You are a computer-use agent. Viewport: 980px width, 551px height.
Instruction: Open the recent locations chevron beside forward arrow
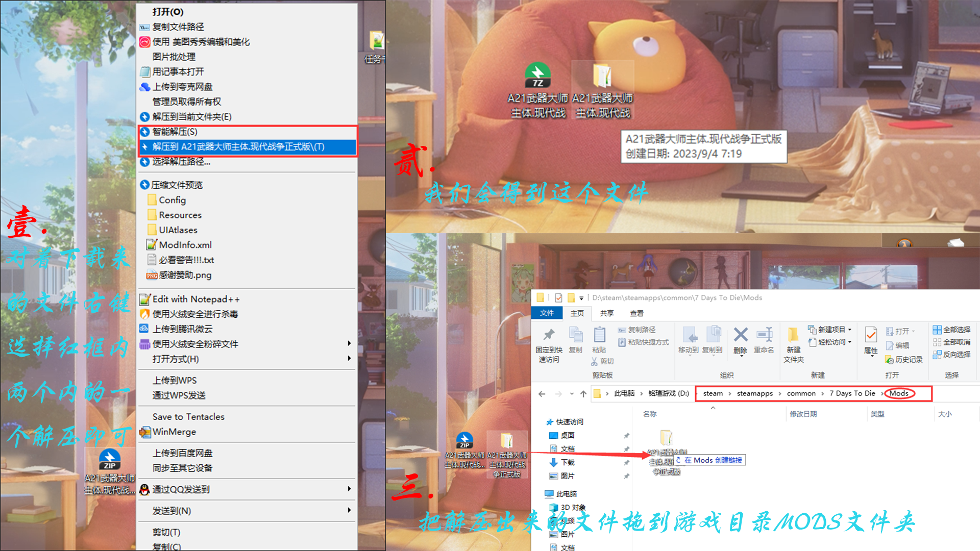click(572, 394)
